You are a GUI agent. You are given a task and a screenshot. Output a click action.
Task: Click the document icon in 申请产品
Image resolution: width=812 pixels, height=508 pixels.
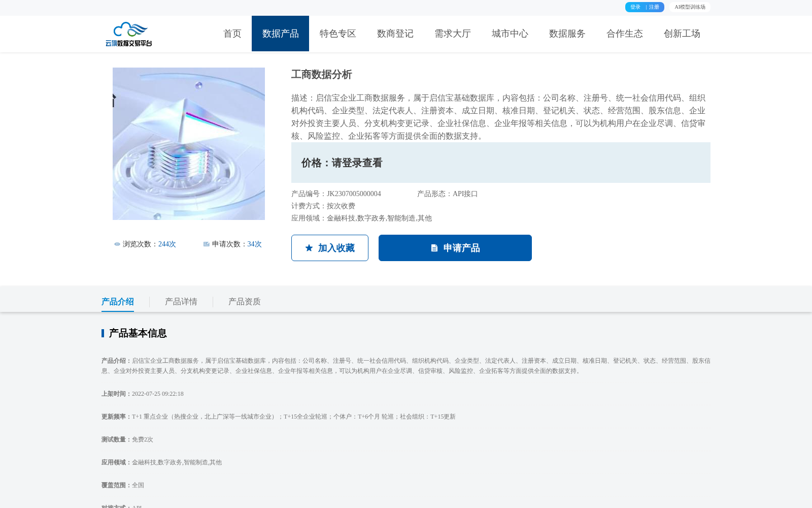pos(434,248)
